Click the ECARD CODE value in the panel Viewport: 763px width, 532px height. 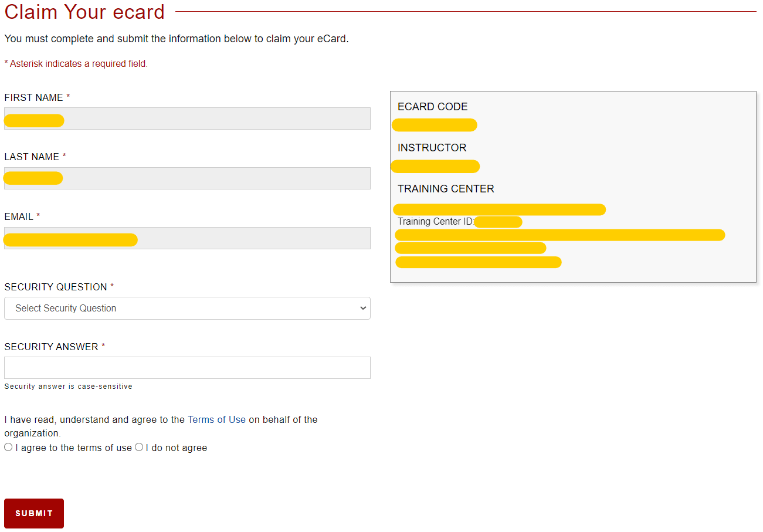tap(434, 124)
